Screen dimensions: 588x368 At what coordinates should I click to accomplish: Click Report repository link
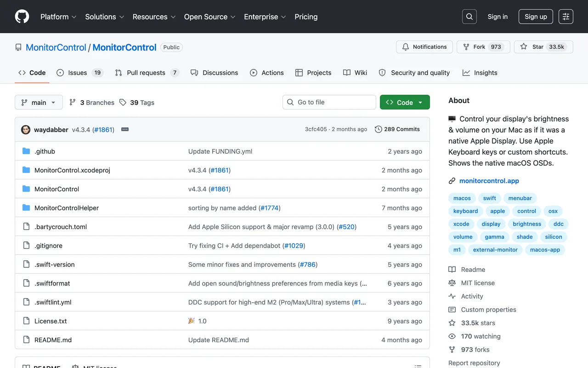[x=474, y=363]
